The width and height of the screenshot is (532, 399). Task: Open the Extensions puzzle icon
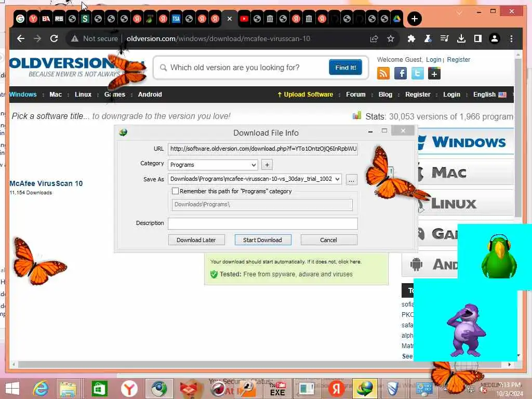411,38
